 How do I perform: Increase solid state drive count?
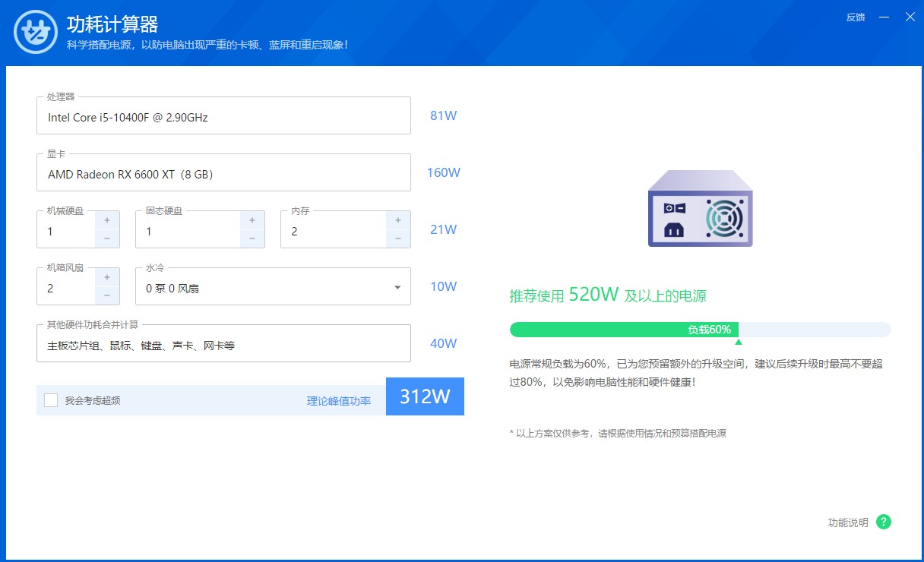point(252,220)
